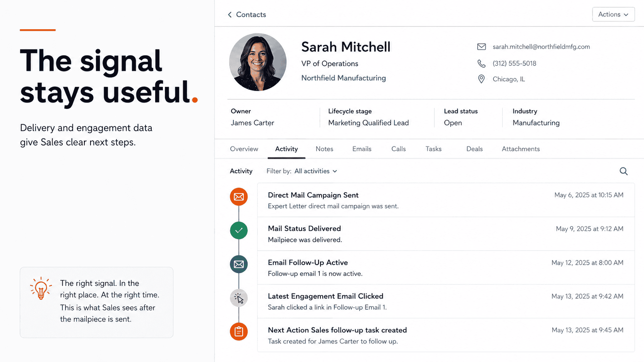Click the clipboard icon for Next Action task created

pos(239,332)
